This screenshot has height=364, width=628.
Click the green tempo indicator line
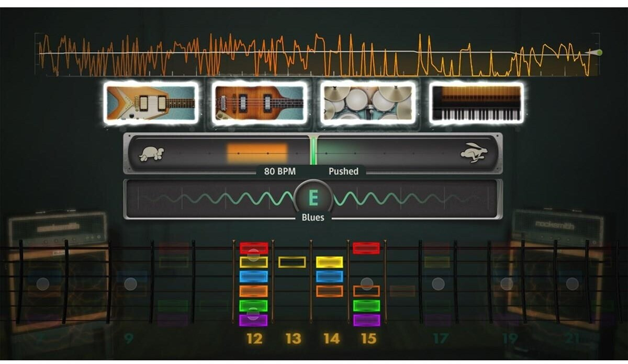pos(313,152)
